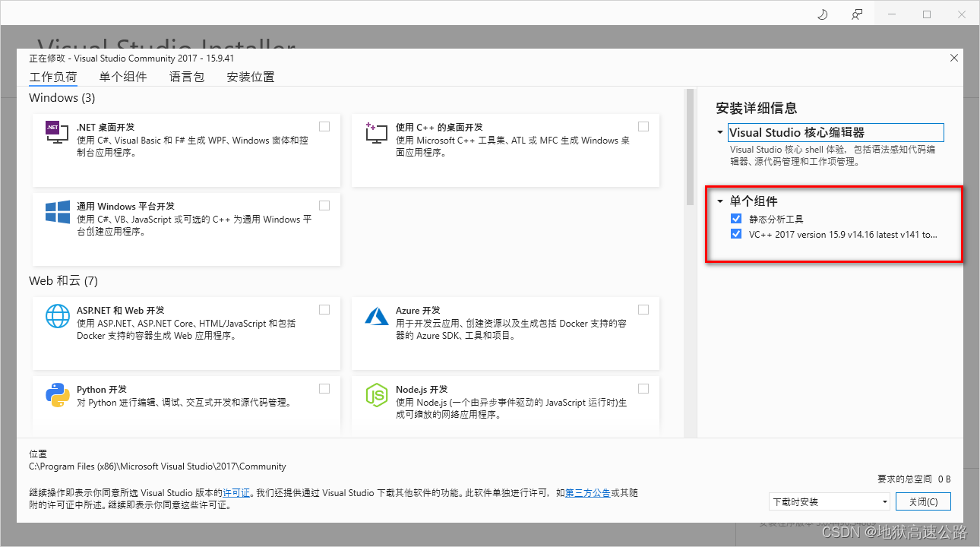Uncheck VC++ 2017 version 15.9 v14.16 component
Screen dimensions: 980x547
(x=735, y=234)
